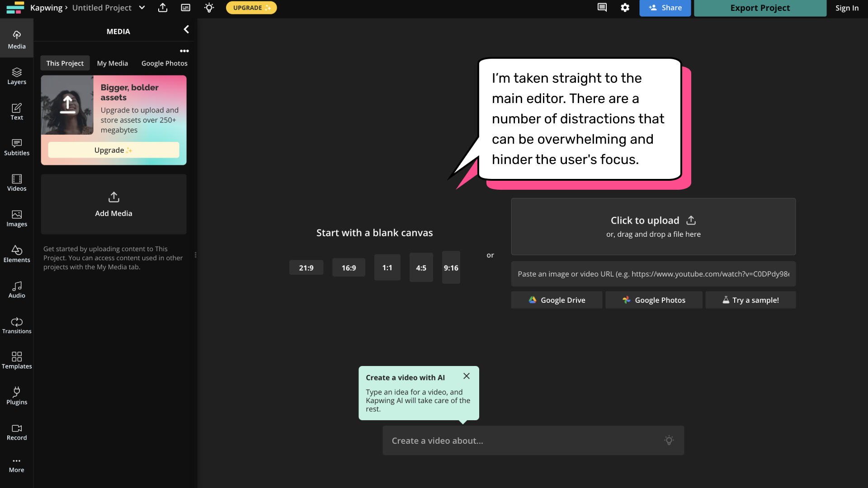
Task: Open the Subtitles tool
Action: 17,147
